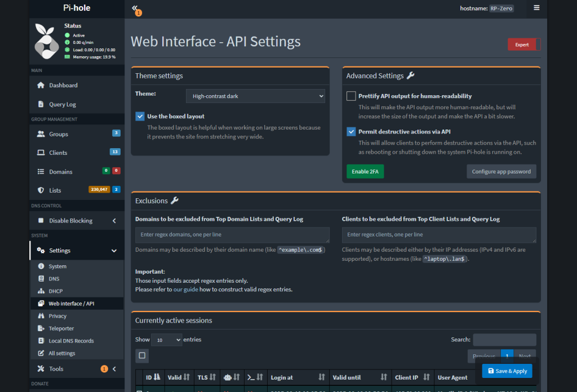This screenshot has width=577, height=392.
Task: Click the DHCP network icon
Action: [41, 291]
